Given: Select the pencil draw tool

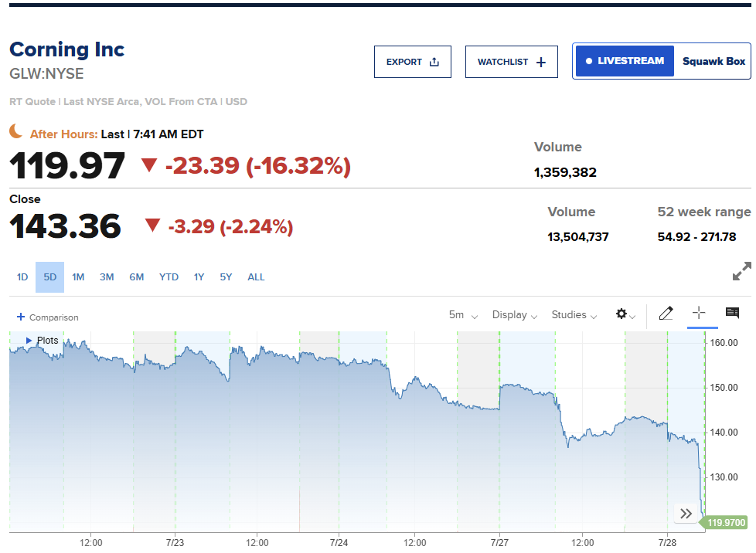Looking at the screenshot, I should coord(666,313).
